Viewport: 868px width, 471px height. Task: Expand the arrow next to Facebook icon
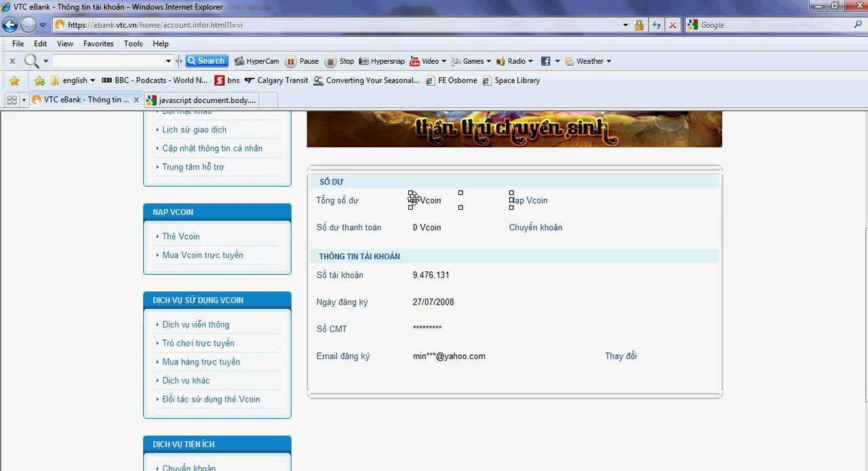(x=557, y=61)
